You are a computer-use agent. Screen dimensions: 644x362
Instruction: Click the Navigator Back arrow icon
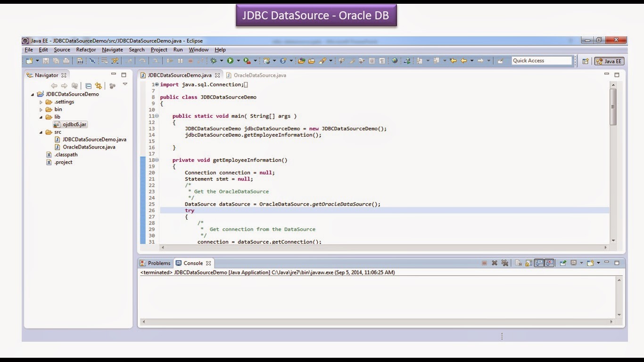coord(54,86)
